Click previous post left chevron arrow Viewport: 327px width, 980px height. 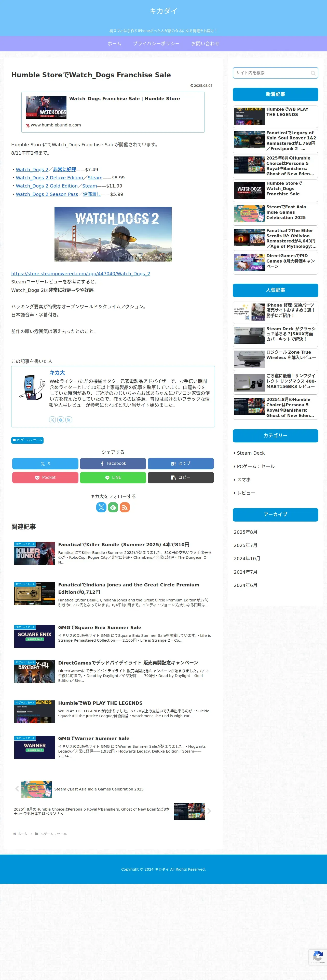coord(17,789)
